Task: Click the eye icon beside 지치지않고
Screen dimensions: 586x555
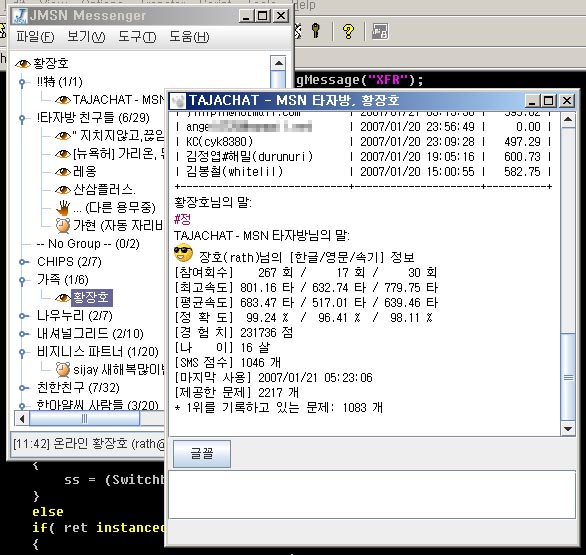Action: pos(63,136)
